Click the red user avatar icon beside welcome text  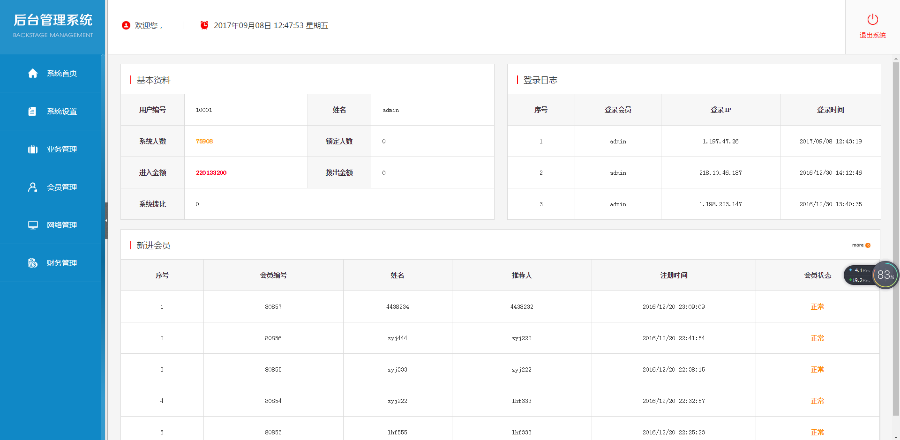tap(125, 25)
